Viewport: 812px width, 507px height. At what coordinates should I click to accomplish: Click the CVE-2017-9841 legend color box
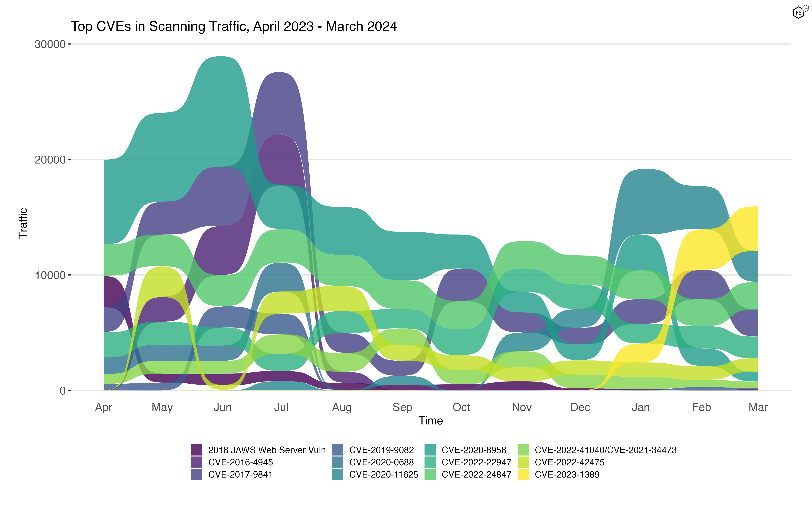click(x=197, y=474)
